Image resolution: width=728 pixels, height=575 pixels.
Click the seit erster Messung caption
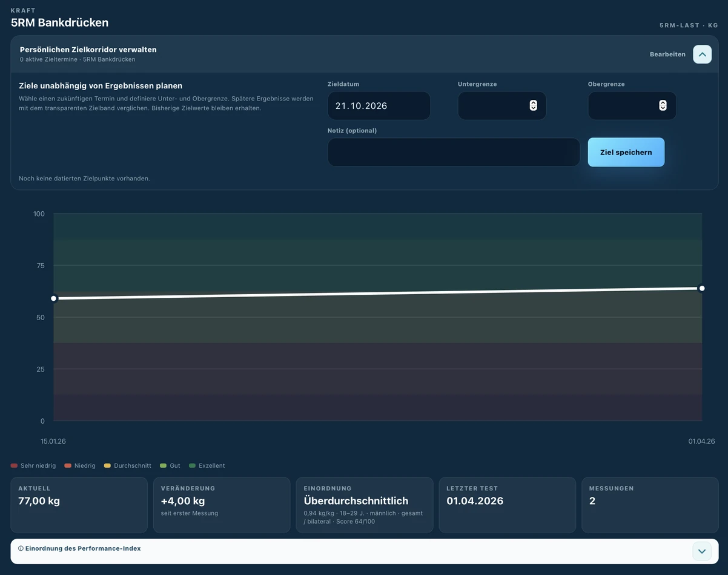[190, 513]
